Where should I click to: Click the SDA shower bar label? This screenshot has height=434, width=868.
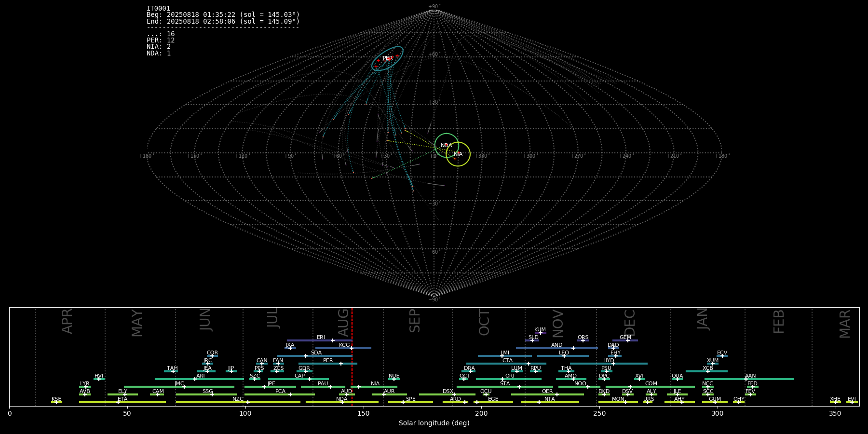click(316, 353)
